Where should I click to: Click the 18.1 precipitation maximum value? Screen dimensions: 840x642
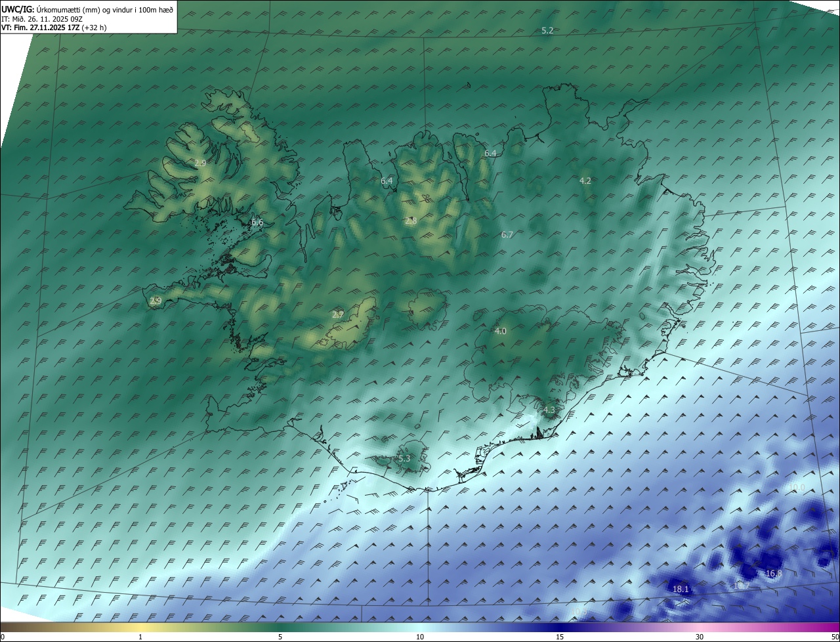coord(681,589)
